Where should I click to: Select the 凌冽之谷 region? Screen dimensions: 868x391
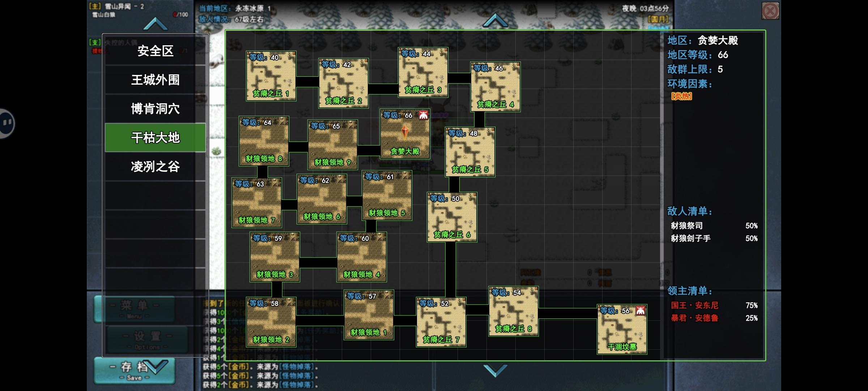click(x=156, y=167)
